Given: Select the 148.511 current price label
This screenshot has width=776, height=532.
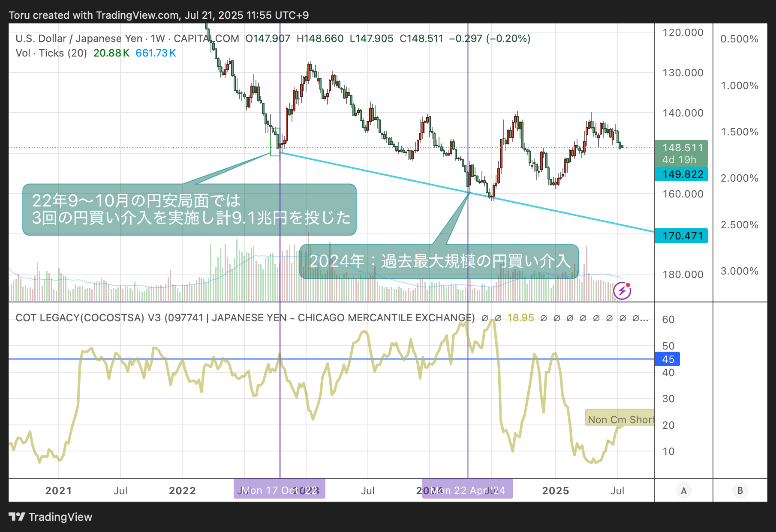Looking at the screenshot, I should 682,148.
